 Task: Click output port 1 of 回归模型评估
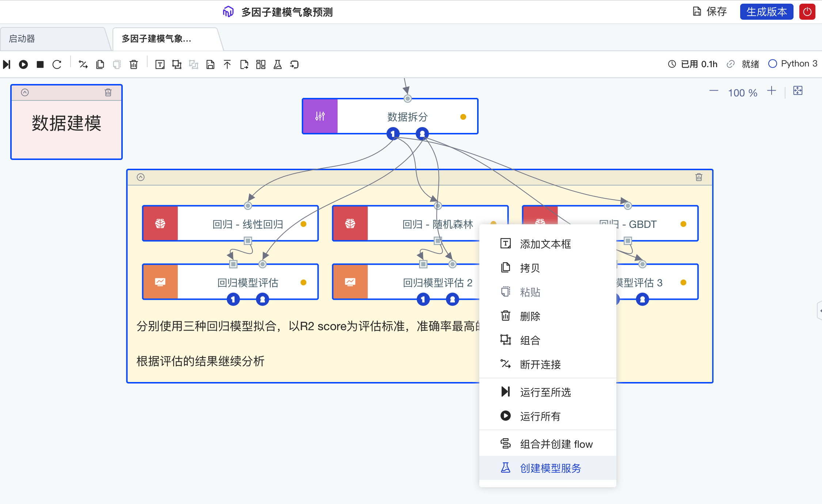click(233, 299)
